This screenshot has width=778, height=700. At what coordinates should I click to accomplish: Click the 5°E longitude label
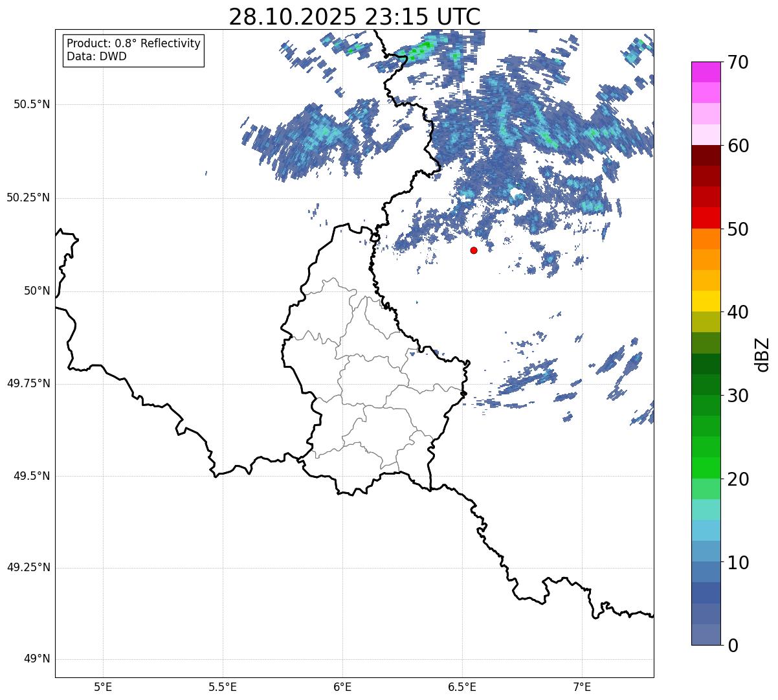[103, 686]
